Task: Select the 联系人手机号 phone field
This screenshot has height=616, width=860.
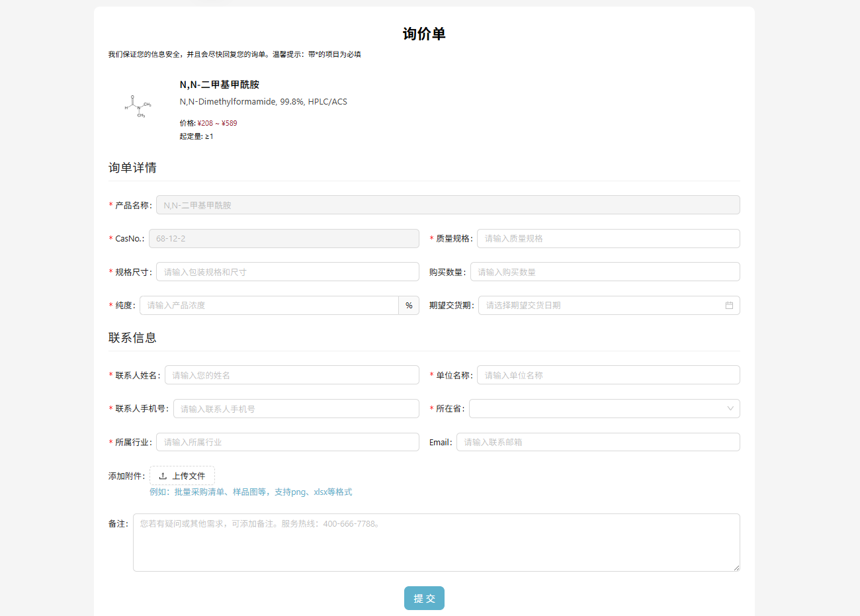Action: tap(296, 409)
